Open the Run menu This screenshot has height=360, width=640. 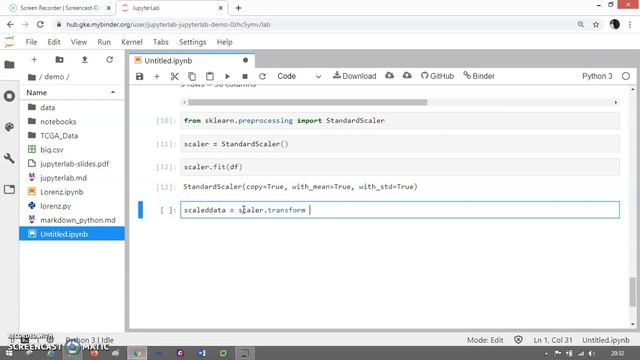[104, 42]
